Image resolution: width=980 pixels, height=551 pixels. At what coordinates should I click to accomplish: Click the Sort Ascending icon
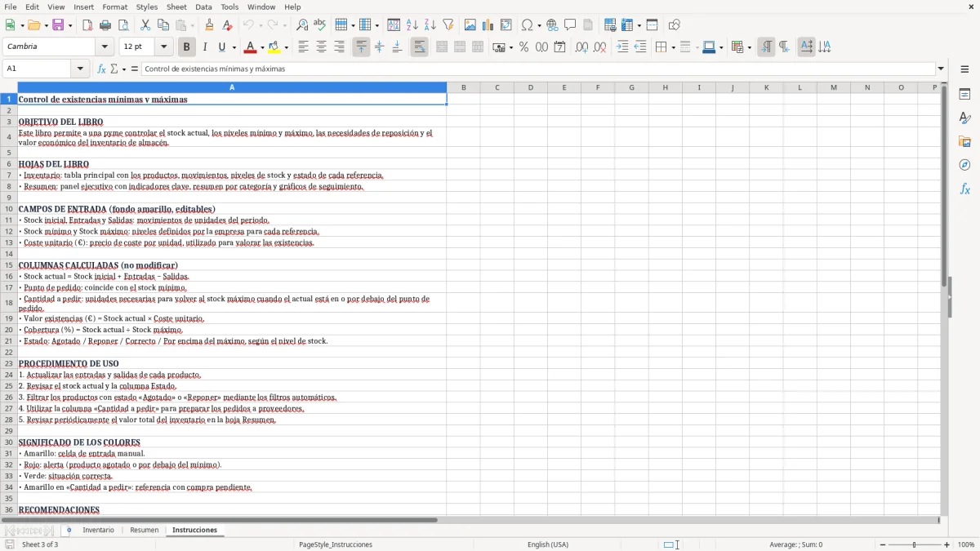pyautogui.click(x=412, y=25)
